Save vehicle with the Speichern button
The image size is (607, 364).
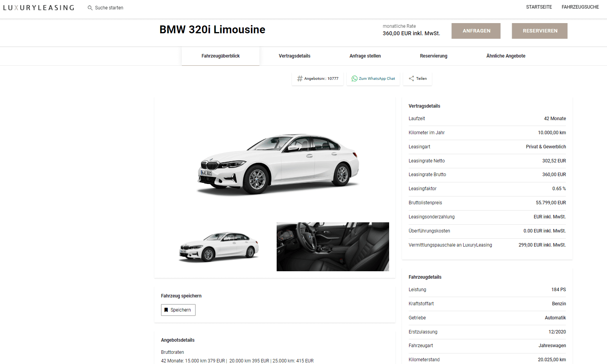[178, 310]
